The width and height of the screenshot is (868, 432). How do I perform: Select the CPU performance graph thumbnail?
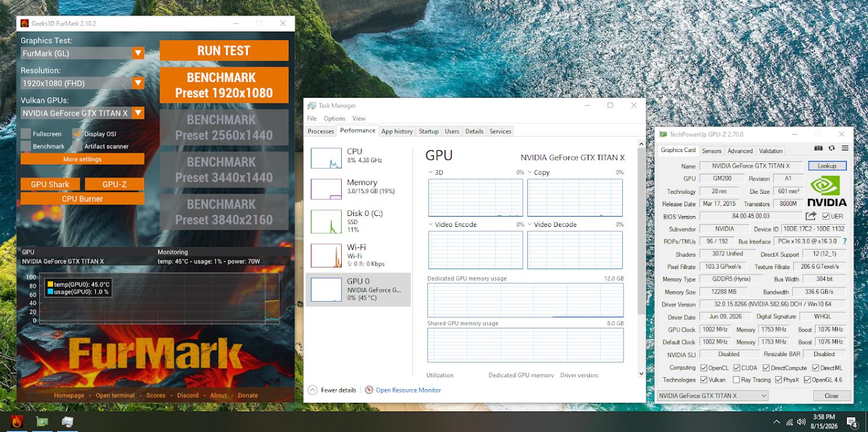[x=326, y=158]
